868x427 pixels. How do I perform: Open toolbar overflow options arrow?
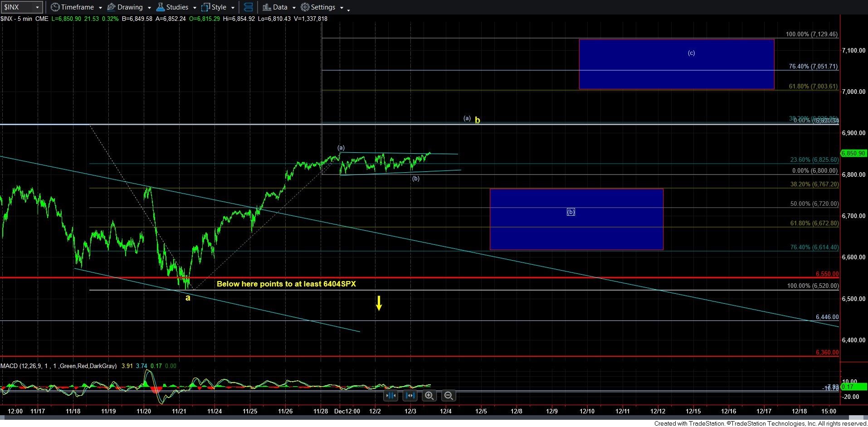point(348,10)
